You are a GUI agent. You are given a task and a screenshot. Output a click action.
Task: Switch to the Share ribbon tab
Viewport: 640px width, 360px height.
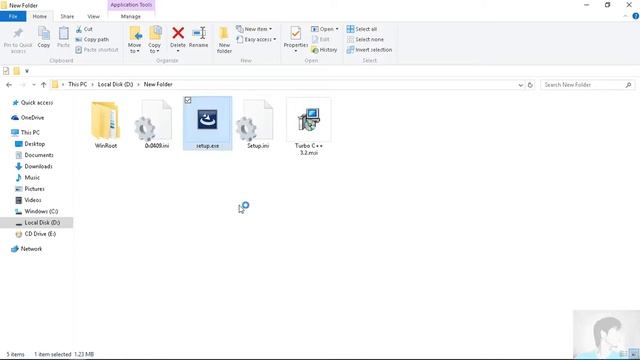[67, 16]
